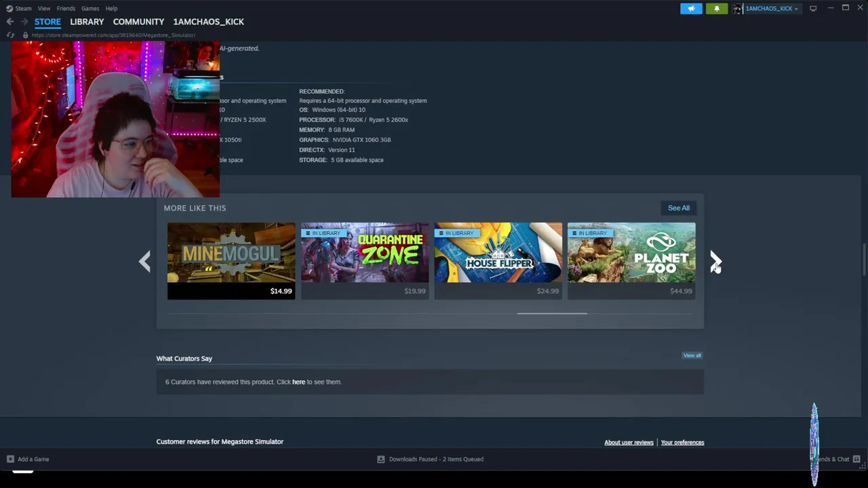Click the '8 GB RAM' memory text
This screenshot has width=868, height=488.
coord(341,130)
